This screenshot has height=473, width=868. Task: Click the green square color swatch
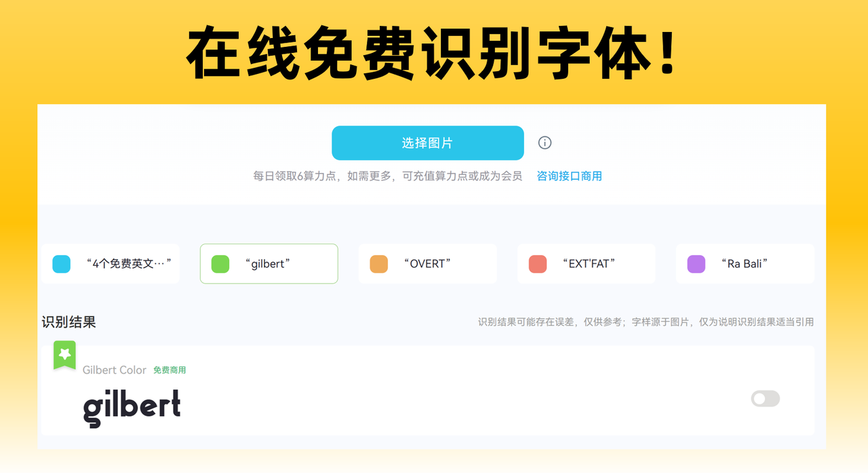[220, 264]
